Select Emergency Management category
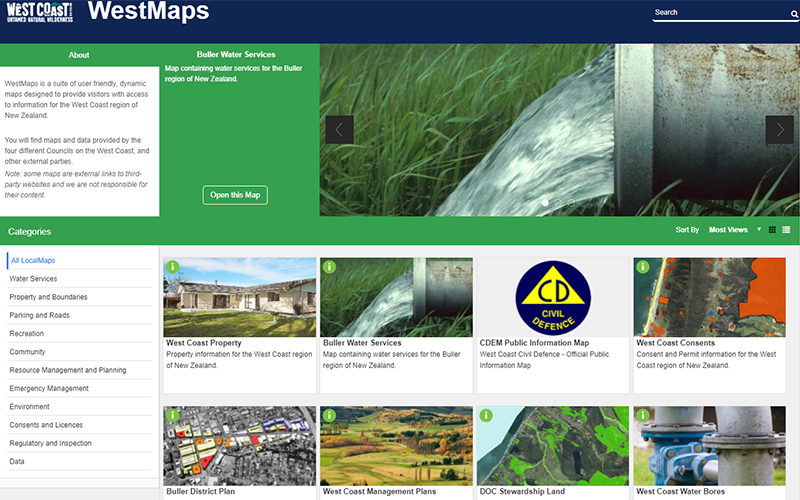The height and width of the screenshot is (500, 800). (x=79, y=389)
